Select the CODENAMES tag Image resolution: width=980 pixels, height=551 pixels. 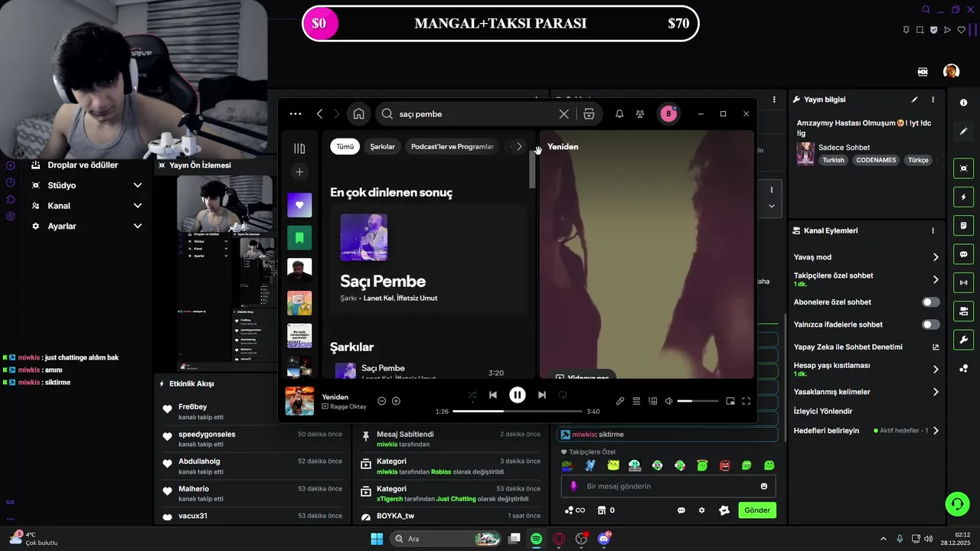pyautogui.click(x=876, y=160)
